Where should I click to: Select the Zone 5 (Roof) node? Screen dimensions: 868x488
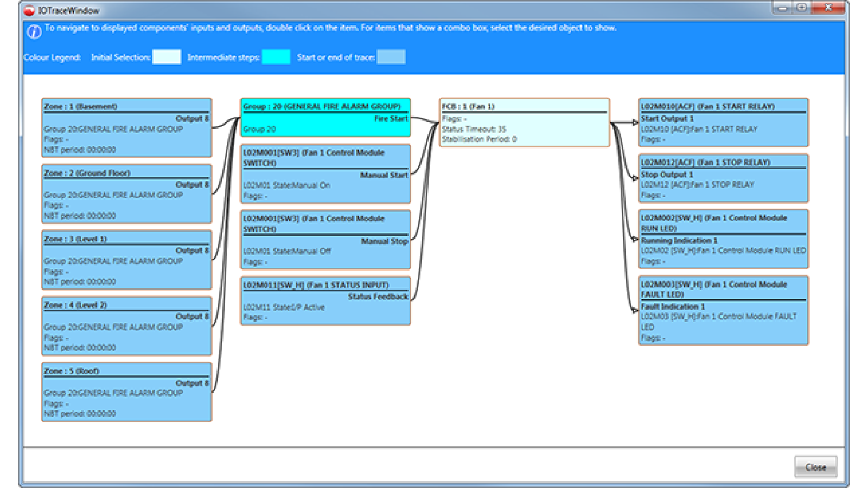coord(126,392)
